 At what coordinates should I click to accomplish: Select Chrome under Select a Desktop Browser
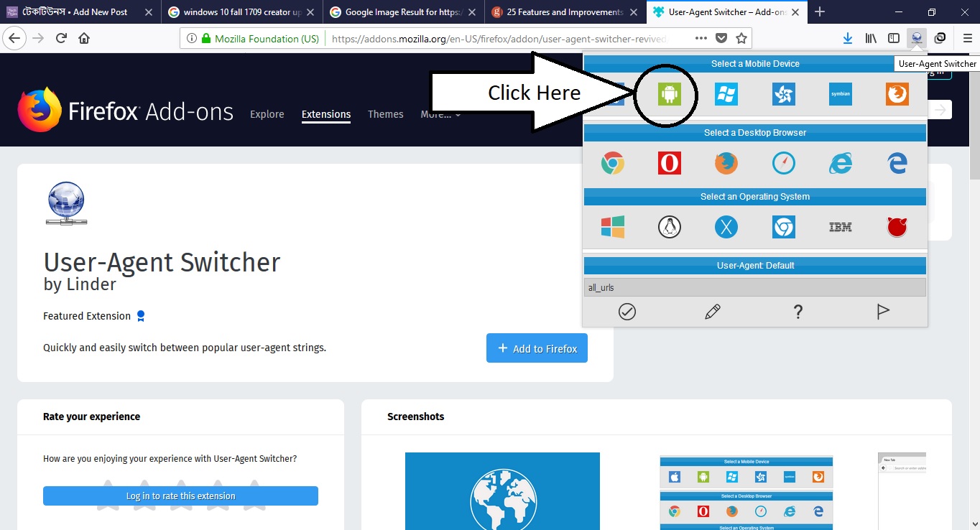click(613, 164)
